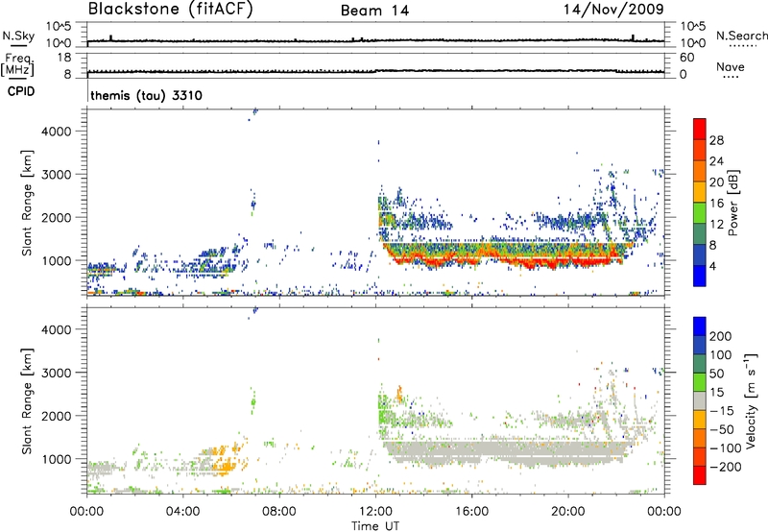This screenshot has height=532, width=768.
Task: Click the '200' label on the Velocity color bar
Action: tap(720, 336)
